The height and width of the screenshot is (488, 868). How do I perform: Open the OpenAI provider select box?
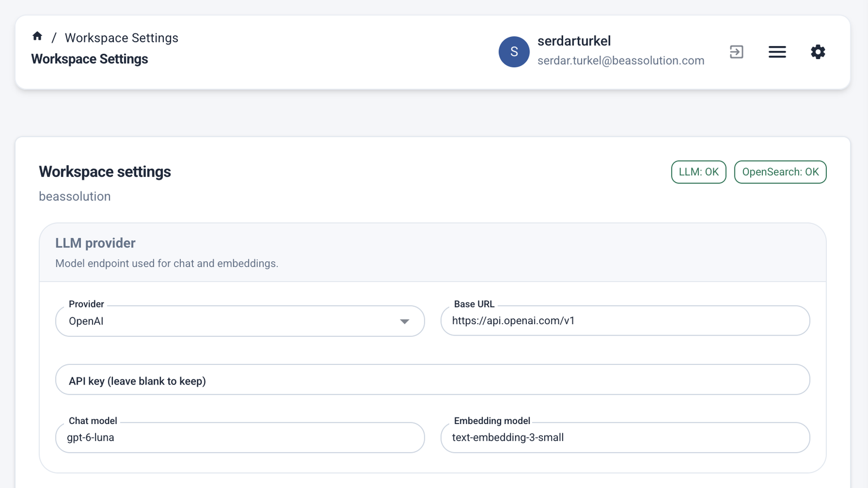point(240,321)
